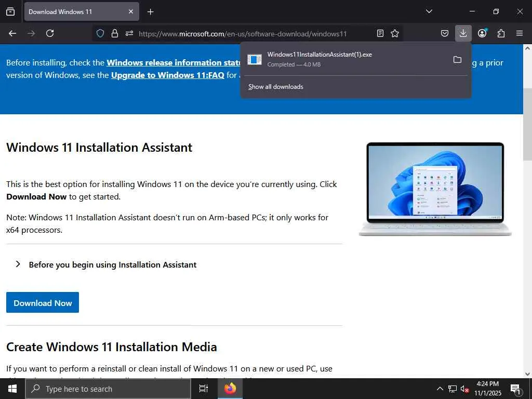List all tabs dropdown arrow
This screenshot has width=532, height=399.
(429, 11)
